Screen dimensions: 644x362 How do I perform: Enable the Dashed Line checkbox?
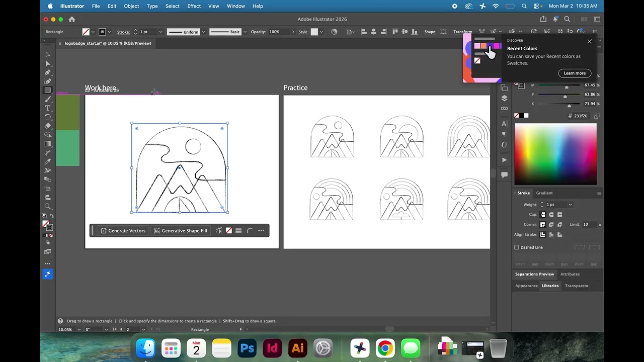[x=517, y=247]
